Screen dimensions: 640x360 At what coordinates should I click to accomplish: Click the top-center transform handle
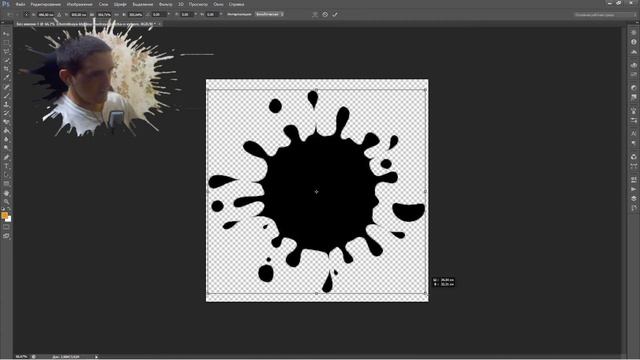click(316, 90)
